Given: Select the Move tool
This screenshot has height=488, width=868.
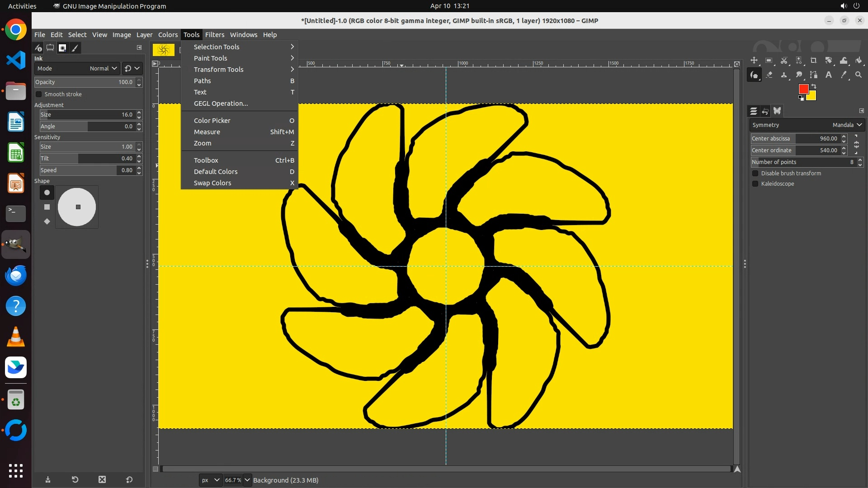Looking at the screenshot, I should point(754,61).
